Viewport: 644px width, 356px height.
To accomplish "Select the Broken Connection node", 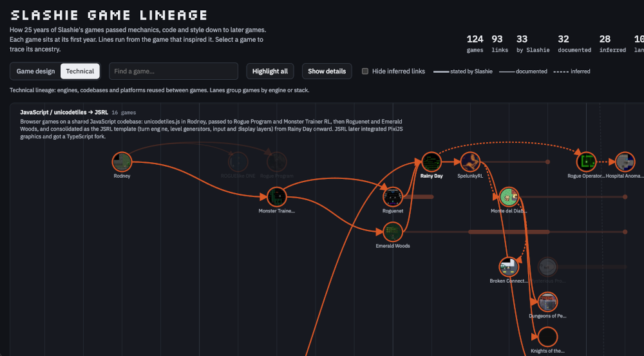I will point(509,267).
